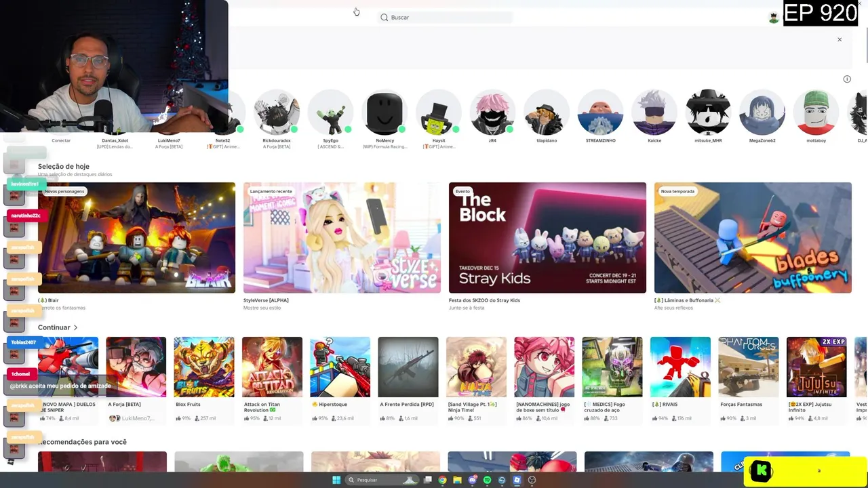This screenshot has height=488, width=868.
Task: Open MegaZone62 friend avatar
Action: pyautogui.click(x=762, y=113)
